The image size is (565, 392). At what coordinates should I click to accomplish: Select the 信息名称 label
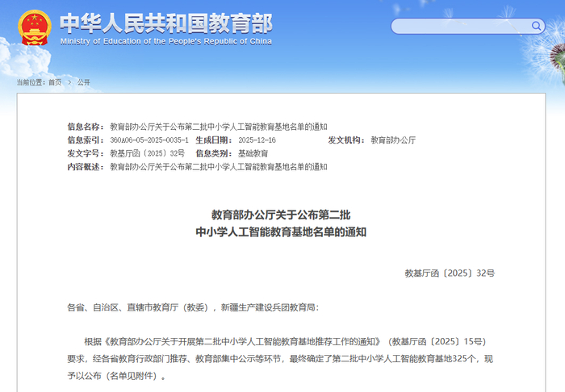86,127
